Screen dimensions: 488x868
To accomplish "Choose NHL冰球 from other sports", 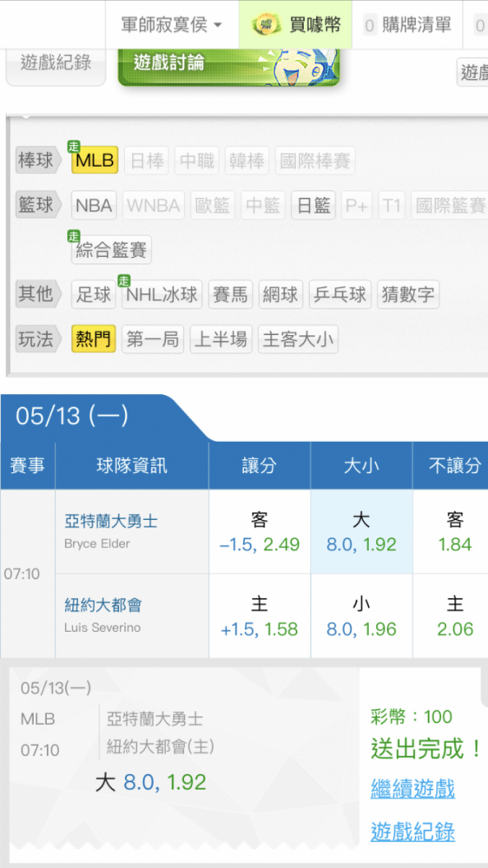I will point(162,294).
